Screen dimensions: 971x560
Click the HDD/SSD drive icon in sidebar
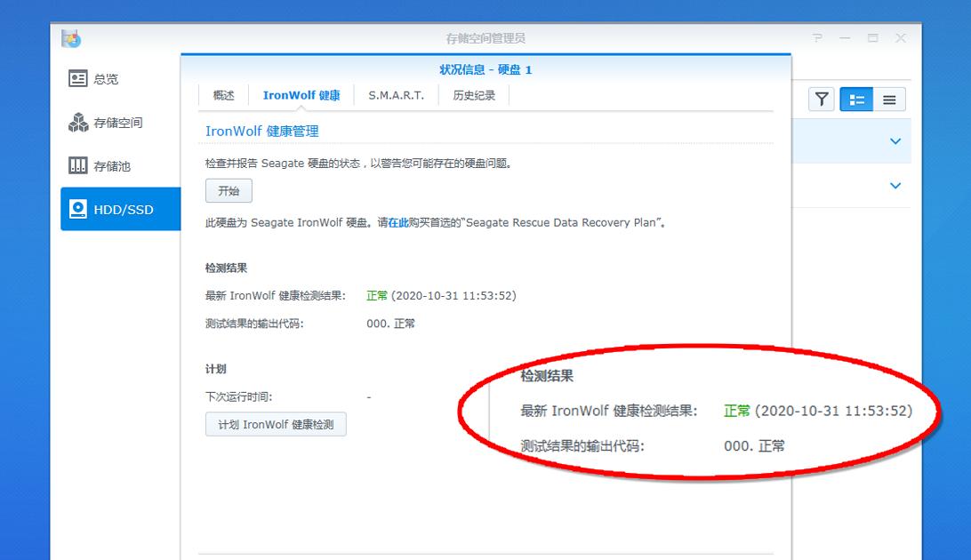click(78, 209)
